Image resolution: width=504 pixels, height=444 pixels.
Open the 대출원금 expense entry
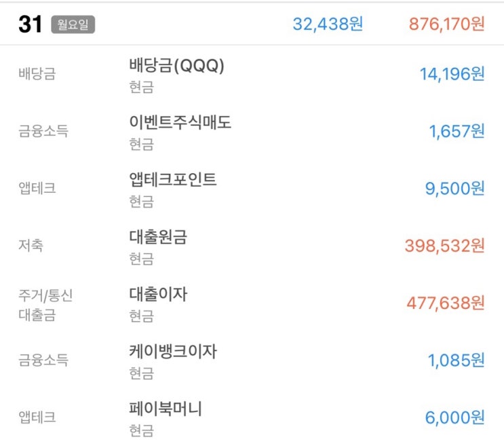pyautogui.click(x=252, y=246)
